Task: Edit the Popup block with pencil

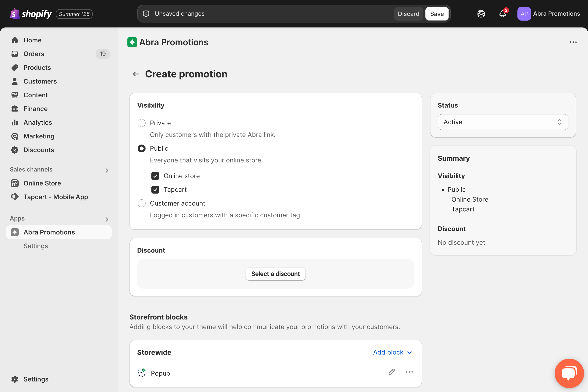Action: (x=392, y=372)
